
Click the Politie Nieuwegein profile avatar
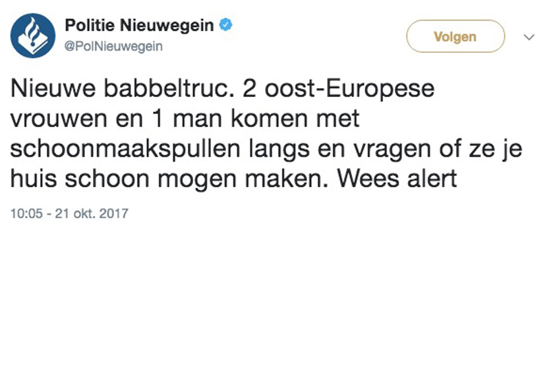coord(33,36)
